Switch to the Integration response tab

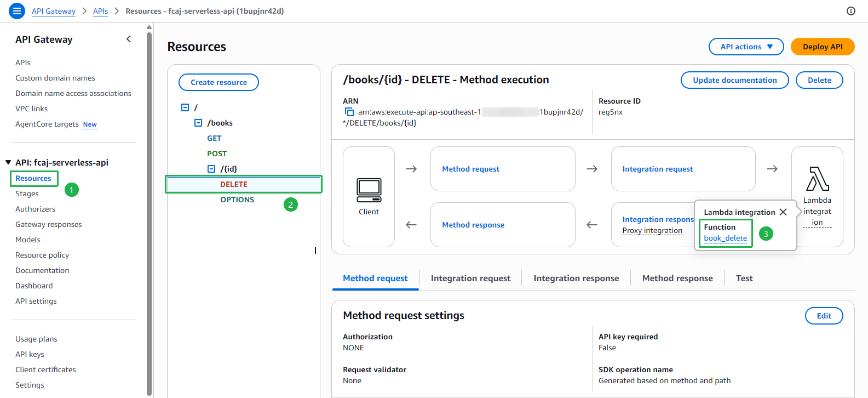coord(576,278)
